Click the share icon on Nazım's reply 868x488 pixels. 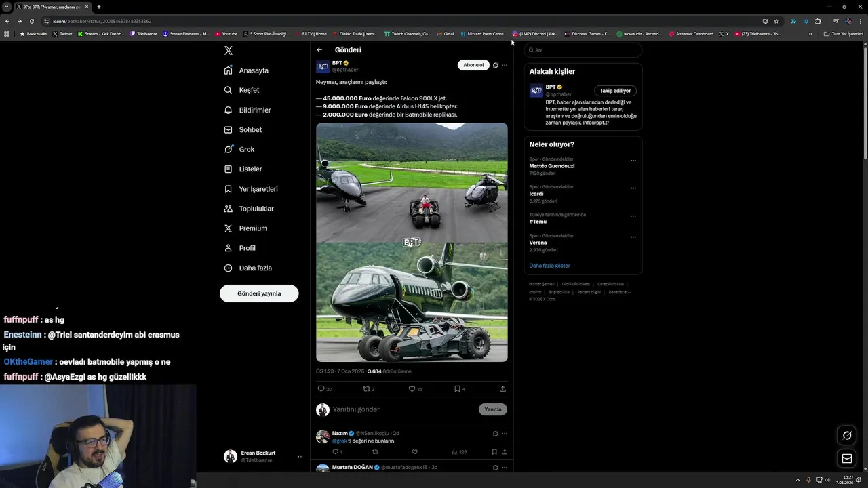tap(505, 452)
